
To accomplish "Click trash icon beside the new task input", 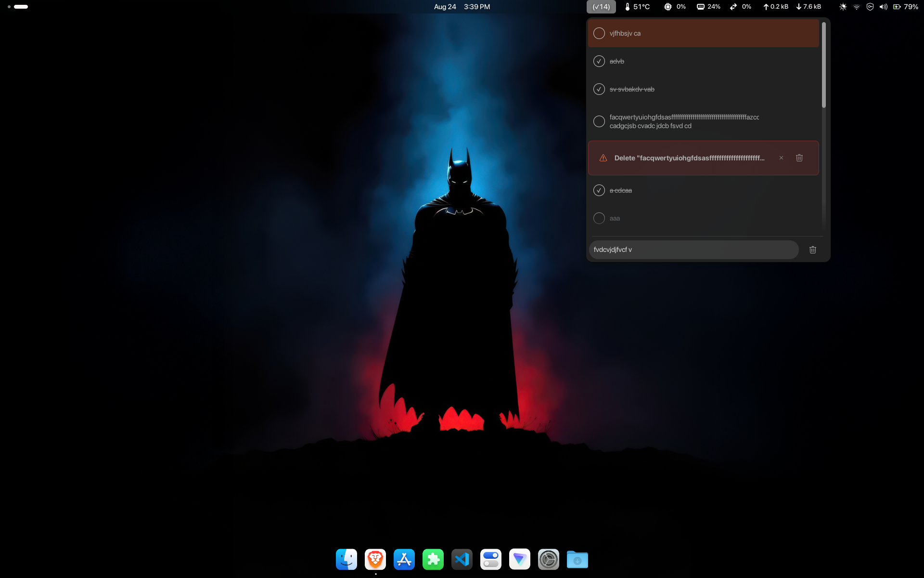I will [x=813, y=250].
